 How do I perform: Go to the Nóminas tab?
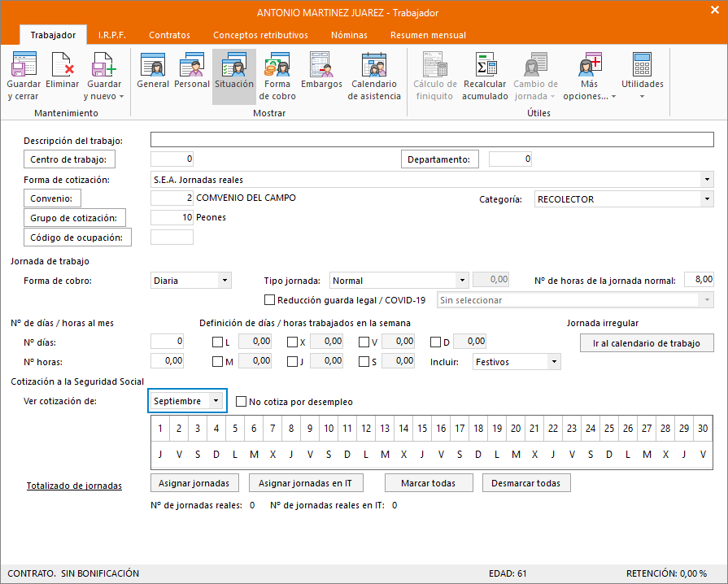tap(349, 35)
